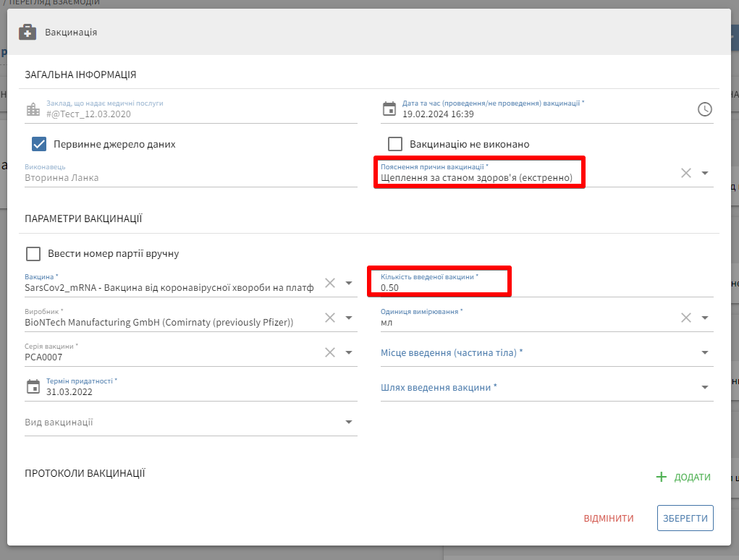Clear the Пояснення причин вакцинації selection
This screenshot has width=739, height=560.
pyautogui.click(x=686, y=173)
